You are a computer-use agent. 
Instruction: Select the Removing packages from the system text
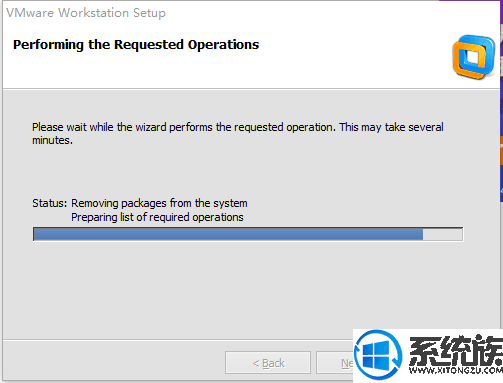click(x=159, y=203)
